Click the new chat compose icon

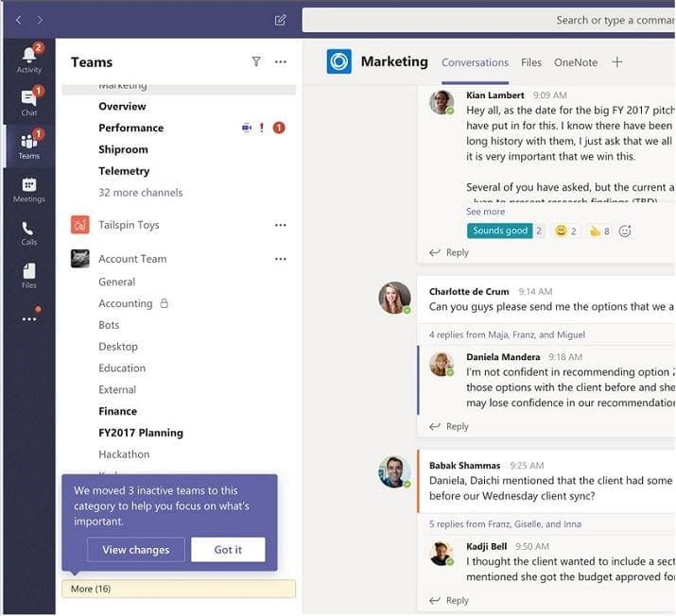(x=280, y=20)
